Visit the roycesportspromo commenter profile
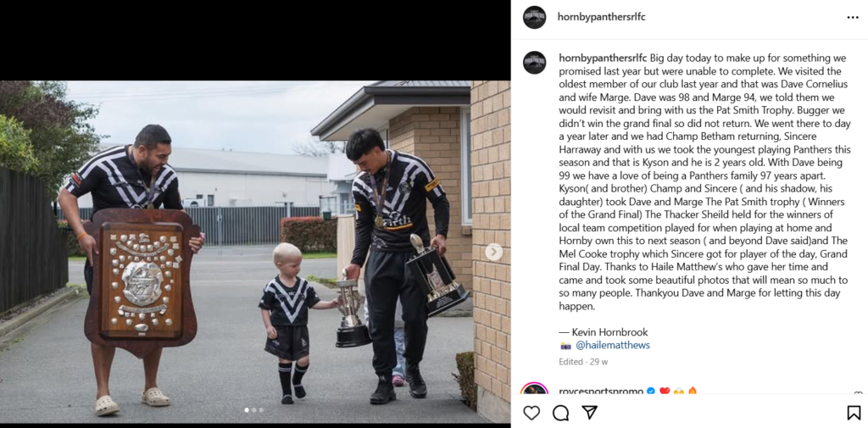The width and height of the screenshot is (868, 428). (600, 391)
